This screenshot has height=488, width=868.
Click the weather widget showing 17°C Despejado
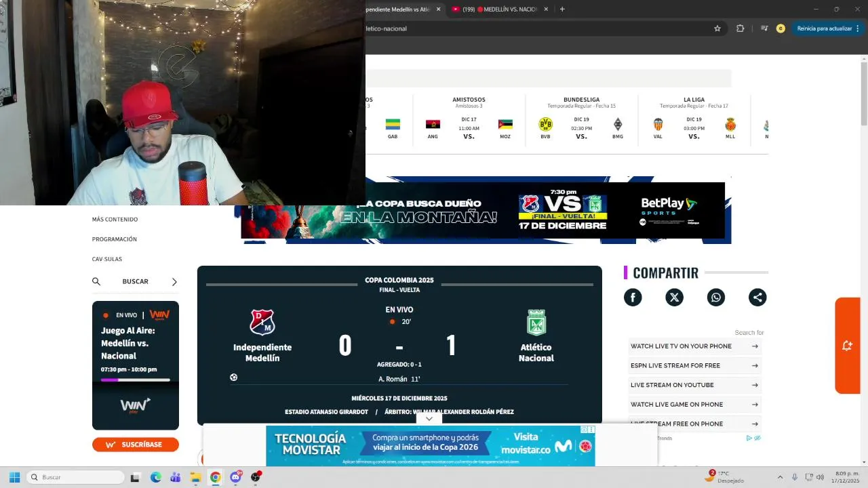(x=726, y=477)
